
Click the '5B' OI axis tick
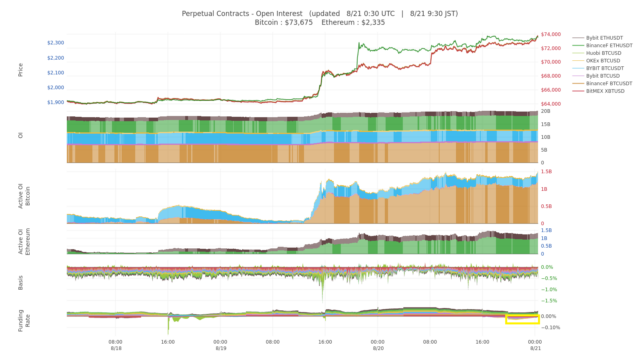pyautogui.click(x=544, y=150)
